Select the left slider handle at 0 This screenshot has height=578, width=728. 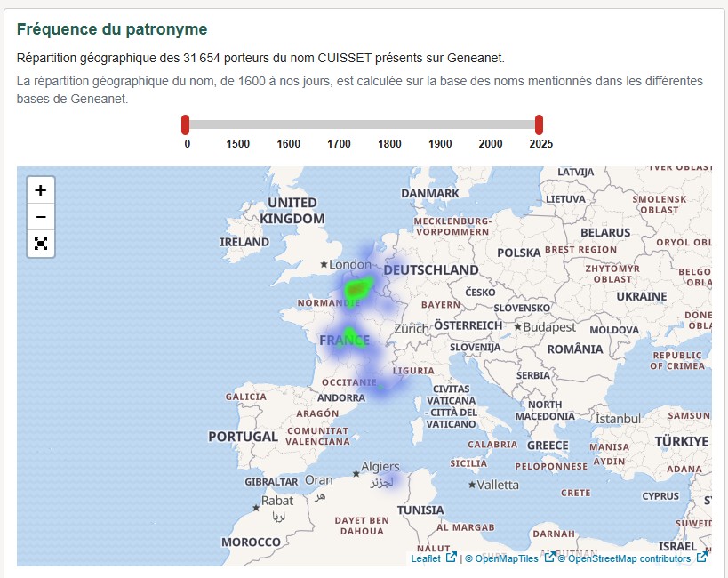click(x=186, y=121)
